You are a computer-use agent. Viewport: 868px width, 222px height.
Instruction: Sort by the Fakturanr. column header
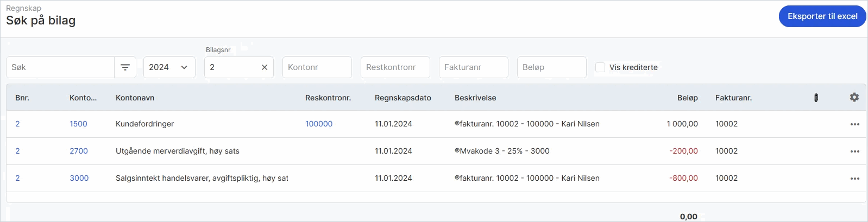click(x=733, y=98)
